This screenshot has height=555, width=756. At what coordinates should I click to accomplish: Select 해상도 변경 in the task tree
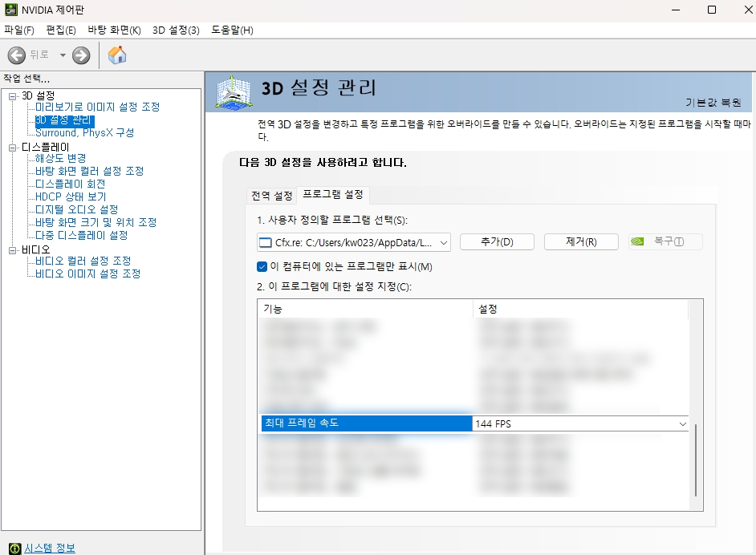click(x=60, y=158)
